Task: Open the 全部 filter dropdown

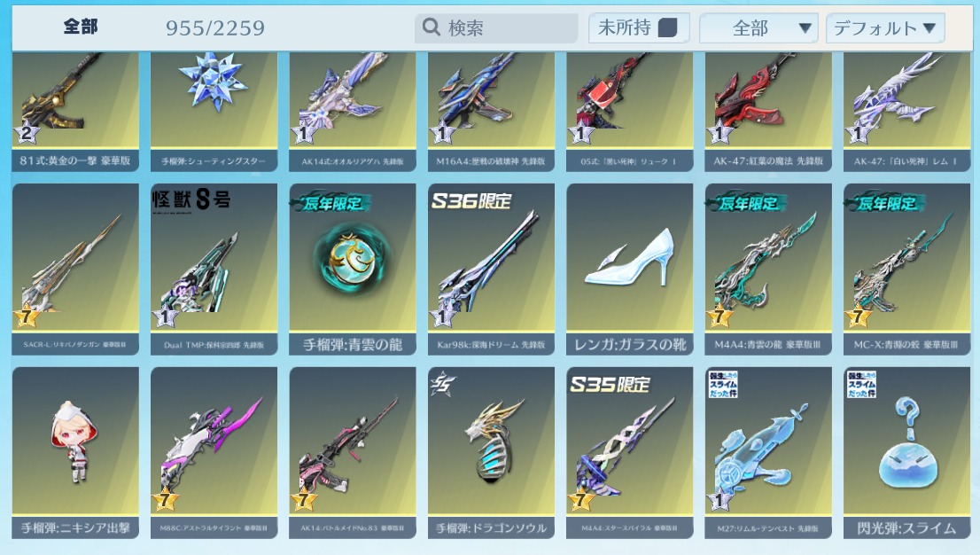Action: pyautogui.click(x=758, y=28)
